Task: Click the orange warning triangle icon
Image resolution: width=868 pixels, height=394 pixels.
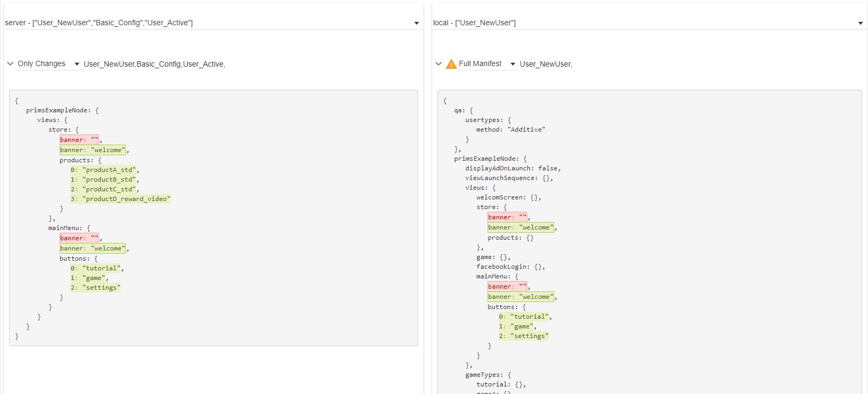Action: point(451,64)
